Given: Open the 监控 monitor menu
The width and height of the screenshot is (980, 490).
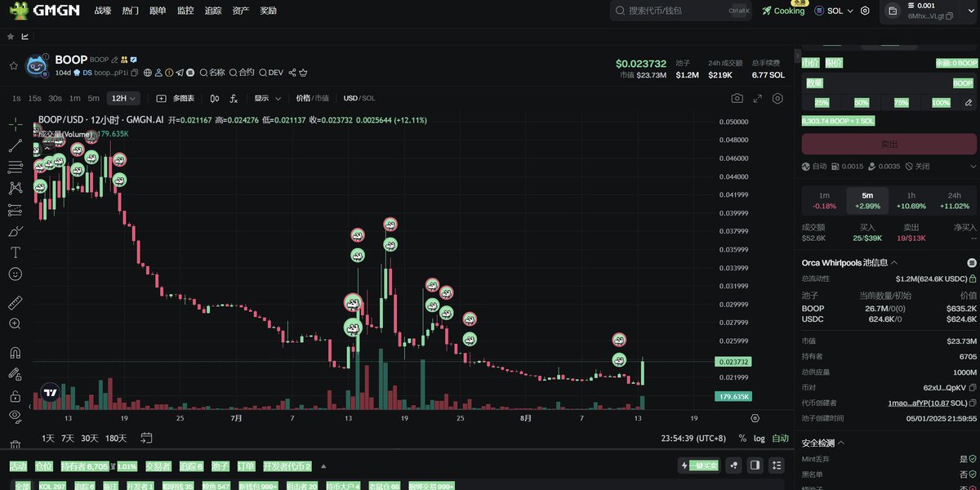Looking at the screenshot, I should 185,11.
